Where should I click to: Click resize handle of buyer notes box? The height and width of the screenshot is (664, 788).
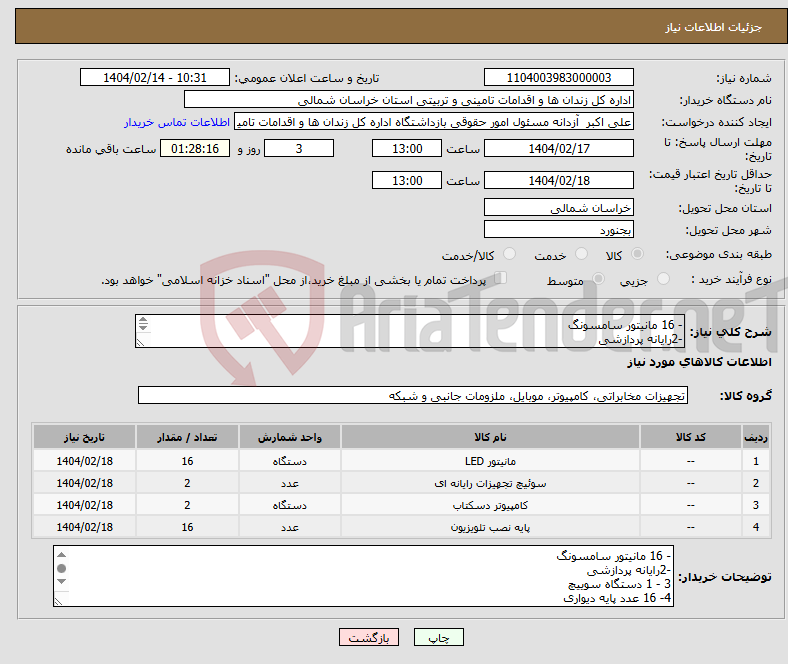click(x=58, y=601)
